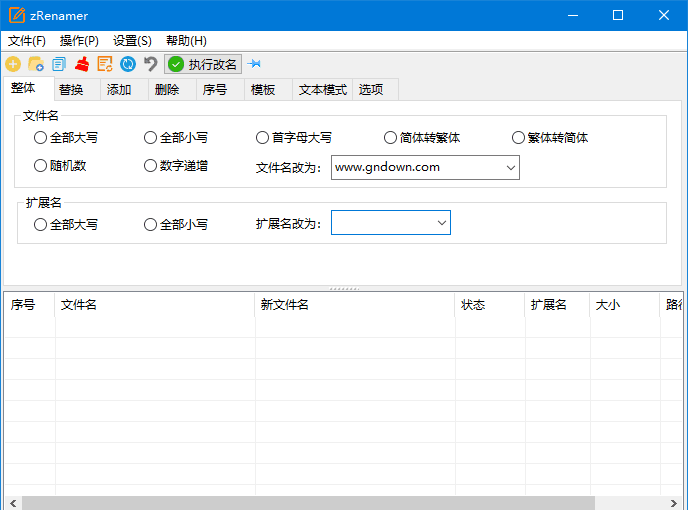Switch to the 文本模式 tab
688x510 pixels.
point(322,90)
